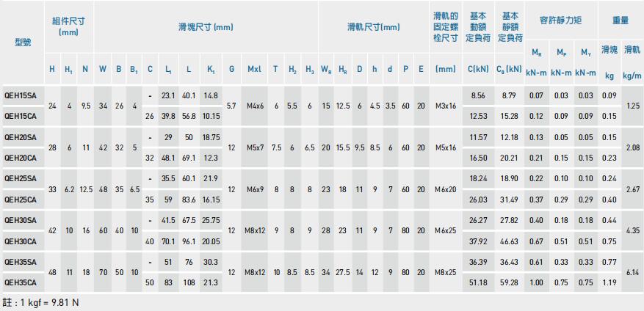Viewport: 644px width, 311px height.
Task: Select the 滑軌尺寸 (mm) group header
Action: point(373,27)
